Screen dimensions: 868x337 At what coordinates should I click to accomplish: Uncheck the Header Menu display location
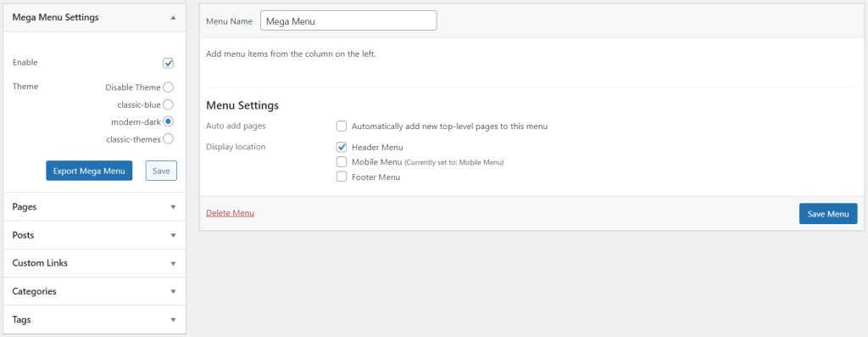pos(342,148)
